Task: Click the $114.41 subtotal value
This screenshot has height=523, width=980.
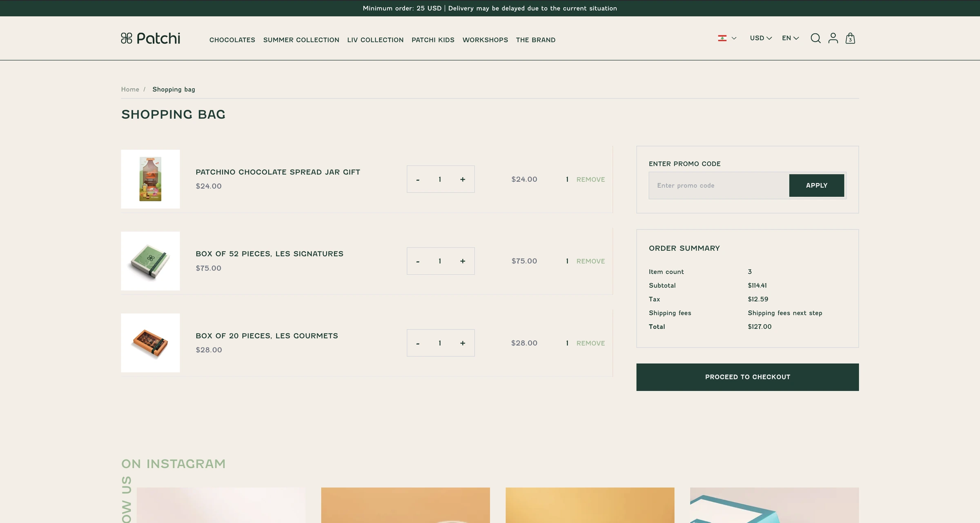Action: [757, 285]
